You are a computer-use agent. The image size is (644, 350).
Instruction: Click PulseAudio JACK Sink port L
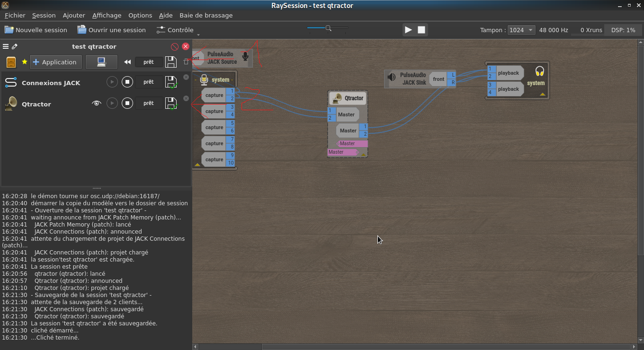click(x=451, y=75)
